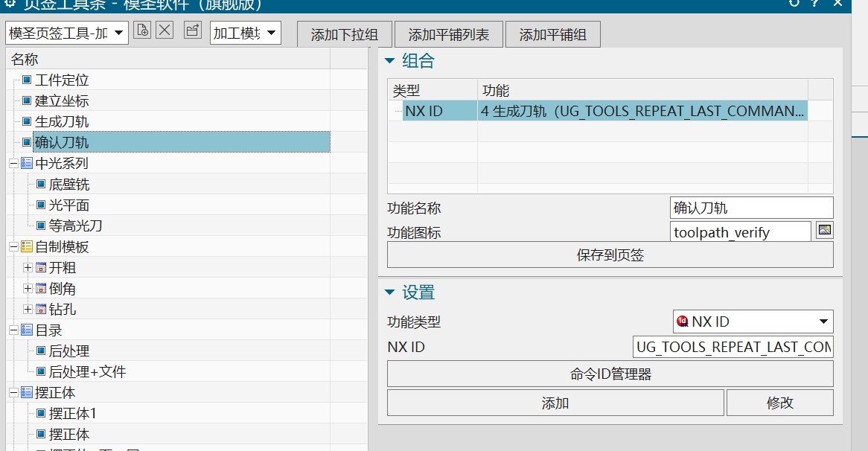Click the 添加 button

pos(555,403)
